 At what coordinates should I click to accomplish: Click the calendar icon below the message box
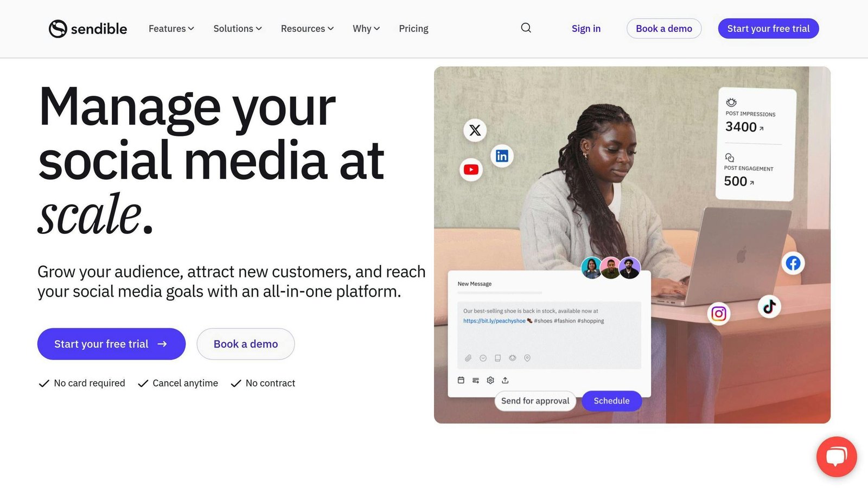pos(461,380)
